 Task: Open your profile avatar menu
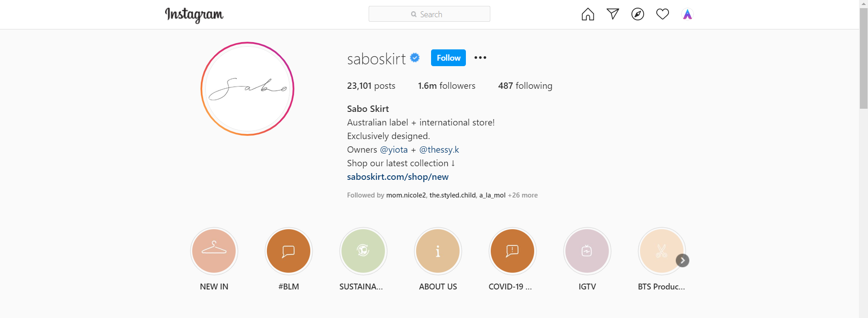point(687,14)
